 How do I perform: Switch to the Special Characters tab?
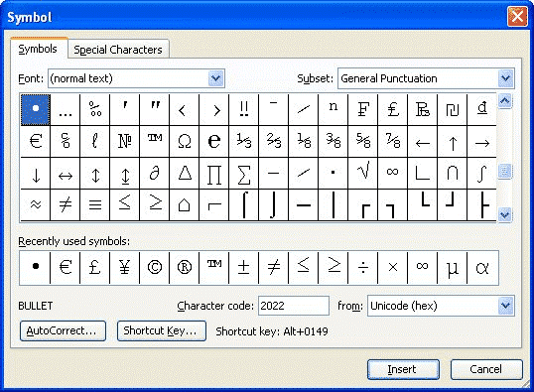click(118, 50)
